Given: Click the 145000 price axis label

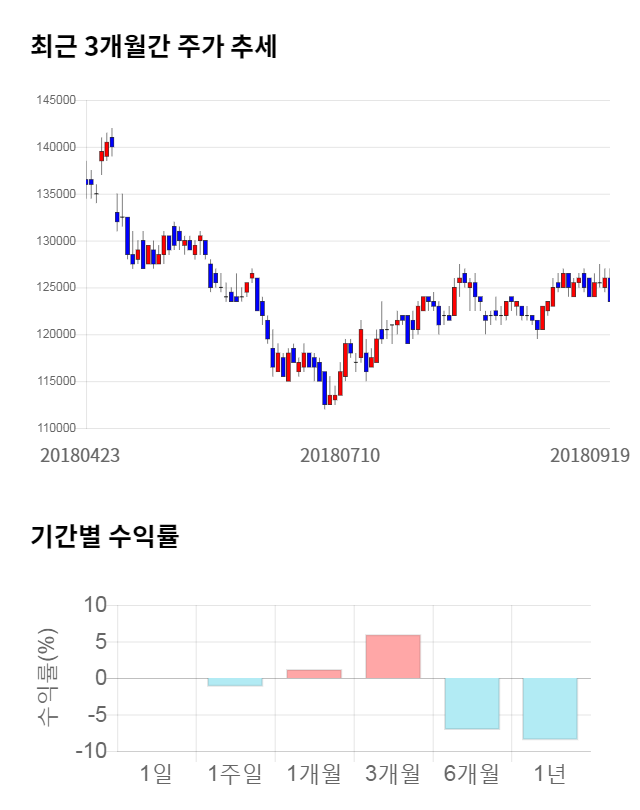Looking at the screenshot, I should click(x=56, y=100).
